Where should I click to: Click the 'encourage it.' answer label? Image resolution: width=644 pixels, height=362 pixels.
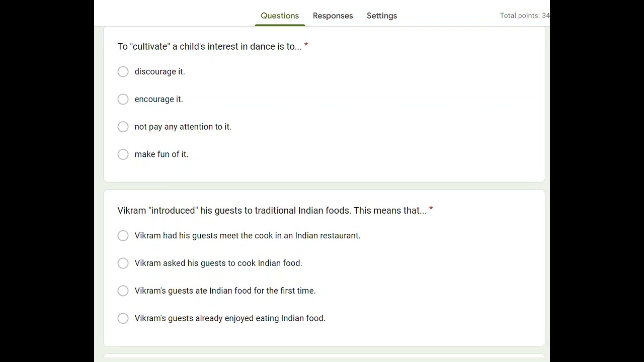coord(158,100)
